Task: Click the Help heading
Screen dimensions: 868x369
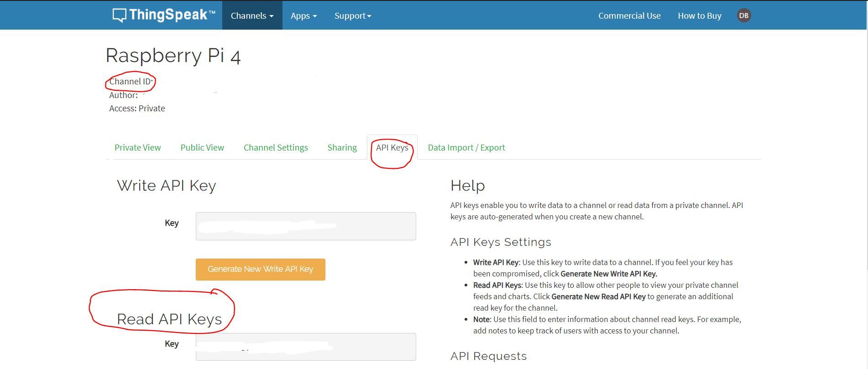Action: point(467,186)
